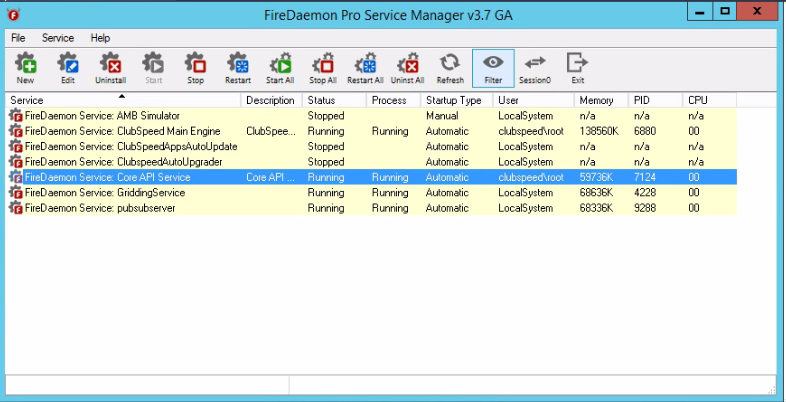
Task: Stop the selected service via Stop icon
Action: coord(195,68)
